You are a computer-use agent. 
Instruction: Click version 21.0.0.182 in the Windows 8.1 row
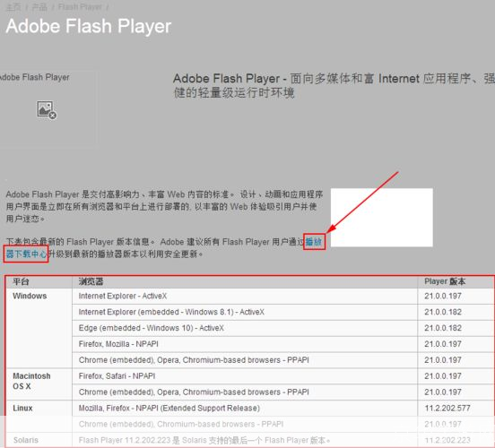(443, 312)
